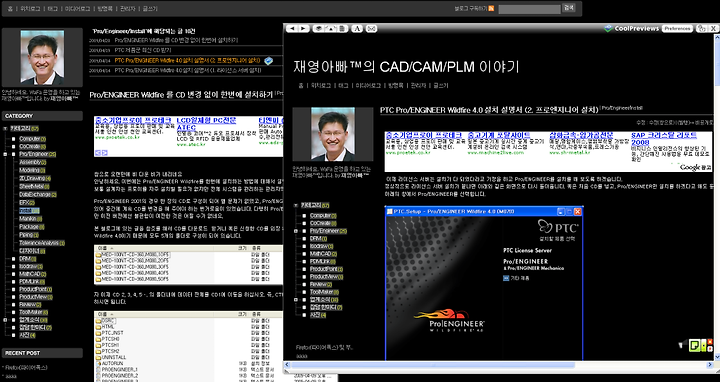The height and width of the screenshot is (382, 720).
Task: Open 위치로그 menu item in blog top bar
Action: click(x=30, y=9)
